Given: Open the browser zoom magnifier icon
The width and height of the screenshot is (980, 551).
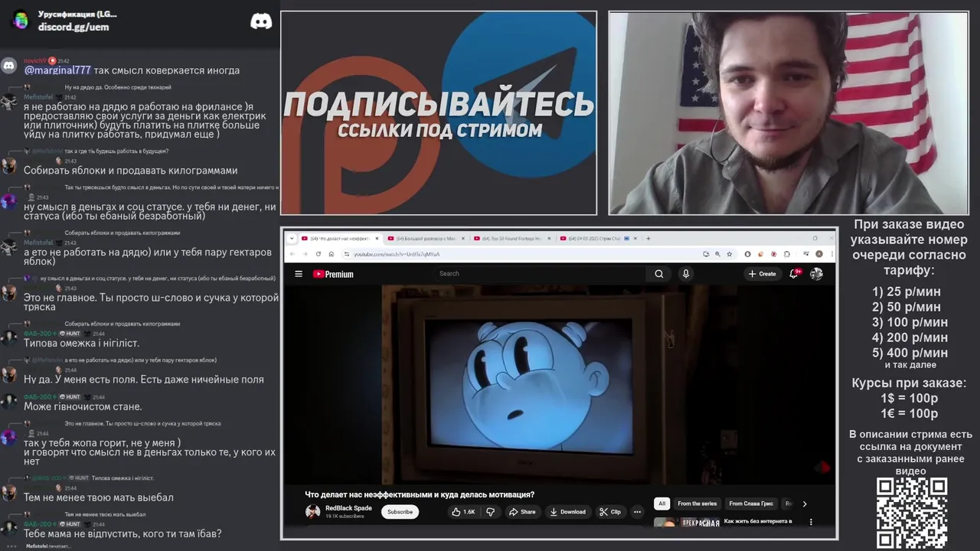Looking at the screenshot, I should [x=717, y=254].
